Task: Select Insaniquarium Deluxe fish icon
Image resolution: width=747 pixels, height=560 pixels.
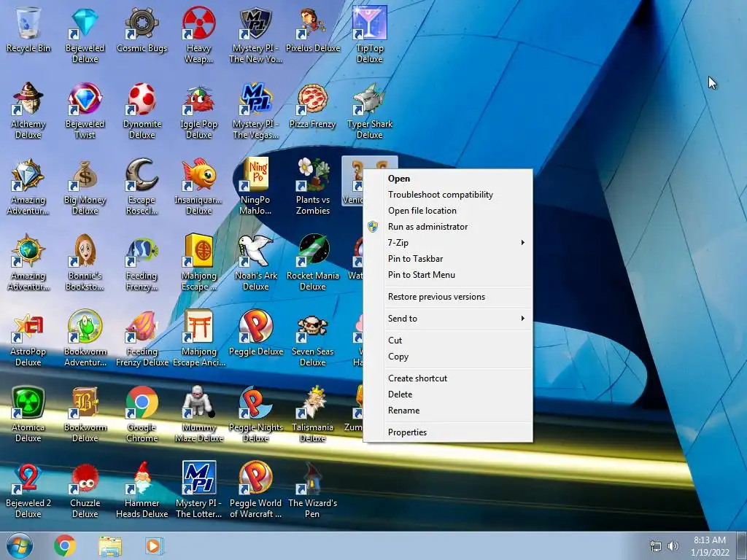Action: click(x=198, y=175)
